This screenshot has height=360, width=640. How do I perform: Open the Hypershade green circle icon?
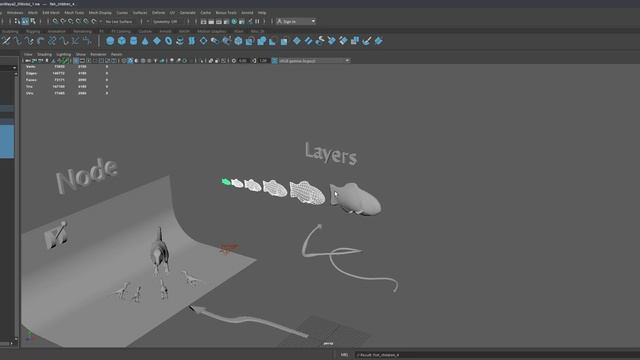click(234, 22)
